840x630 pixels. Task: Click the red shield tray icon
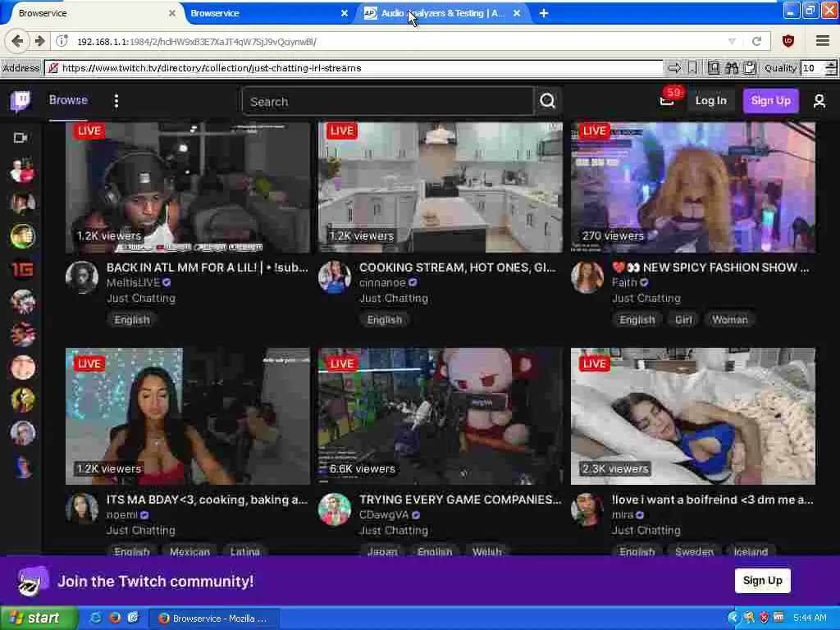764,619
